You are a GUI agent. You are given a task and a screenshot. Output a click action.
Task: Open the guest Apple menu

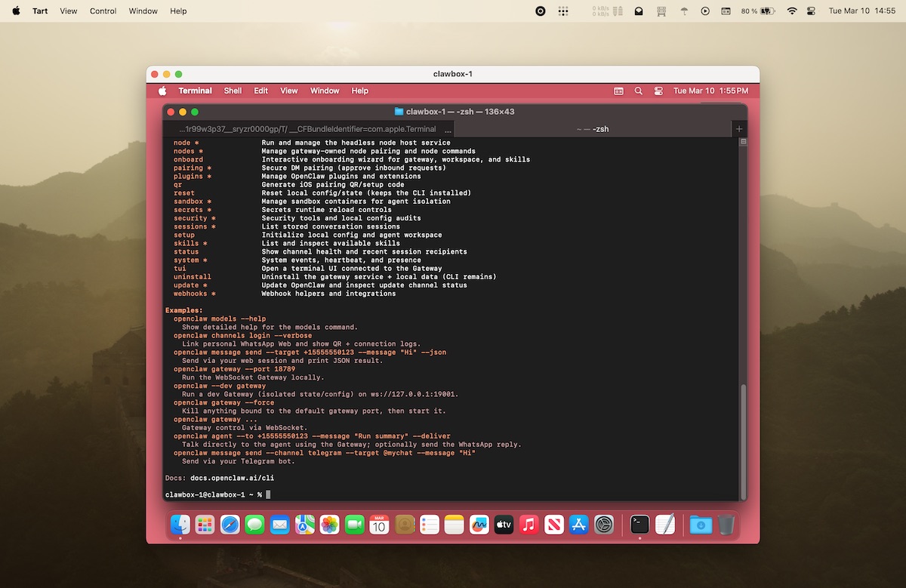click(x=162, y=91)
